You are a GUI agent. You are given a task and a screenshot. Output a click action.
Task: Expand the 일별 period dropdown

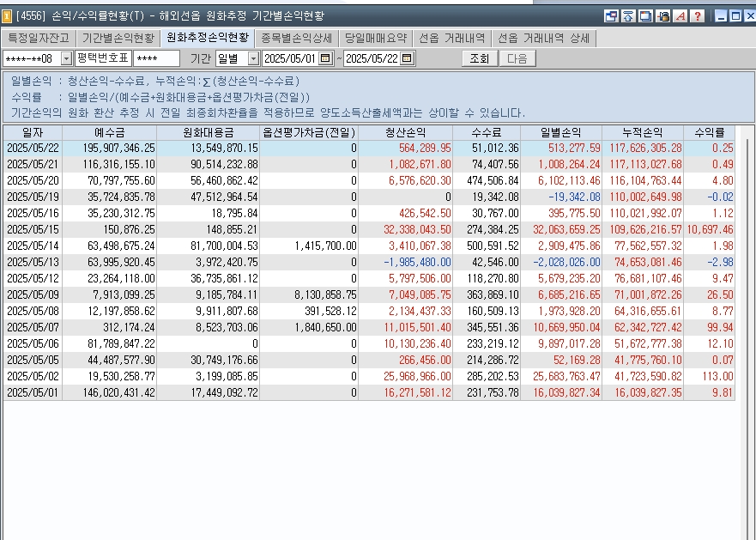(253, 58)
